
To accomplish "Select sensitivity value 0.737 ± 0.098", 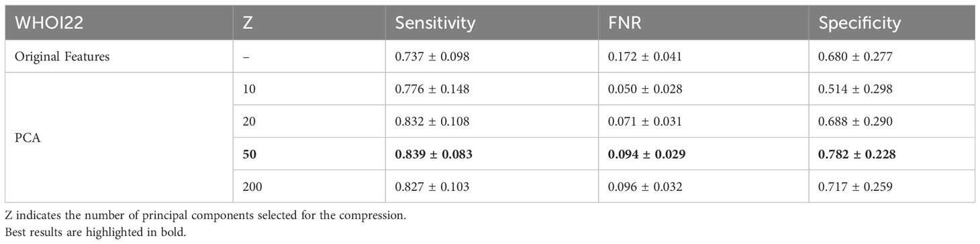I will tap(432, 57).
